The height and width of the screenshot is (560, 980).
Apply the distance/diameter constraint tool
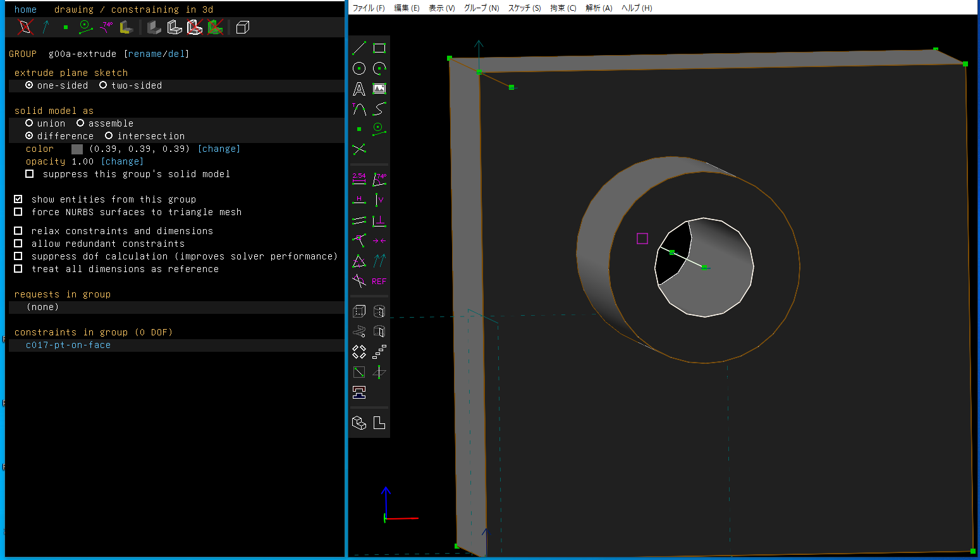(359, 179)
